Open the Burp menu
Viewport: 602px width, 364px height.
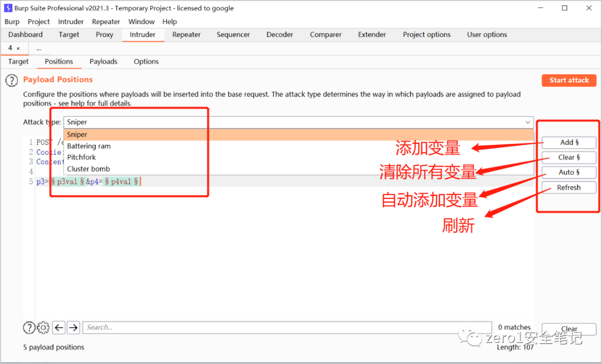(x=12, y=22)
